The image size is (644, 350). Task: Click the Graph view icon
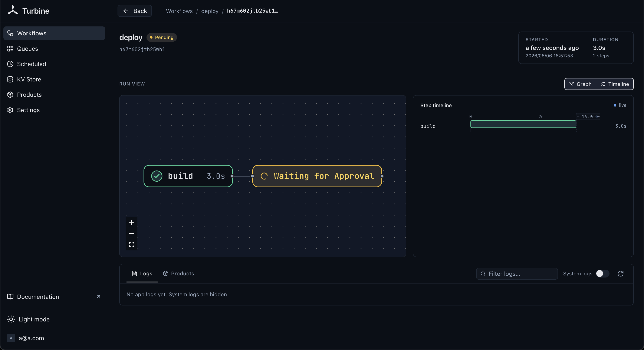tap(572, 84)
